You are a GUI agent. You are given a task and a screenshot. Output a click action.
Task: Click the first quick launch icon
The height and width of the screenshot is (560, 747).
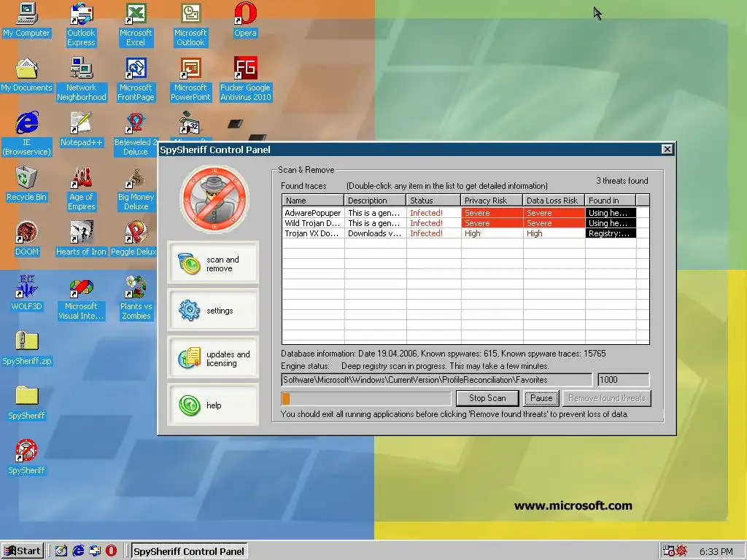click(61, 551)
